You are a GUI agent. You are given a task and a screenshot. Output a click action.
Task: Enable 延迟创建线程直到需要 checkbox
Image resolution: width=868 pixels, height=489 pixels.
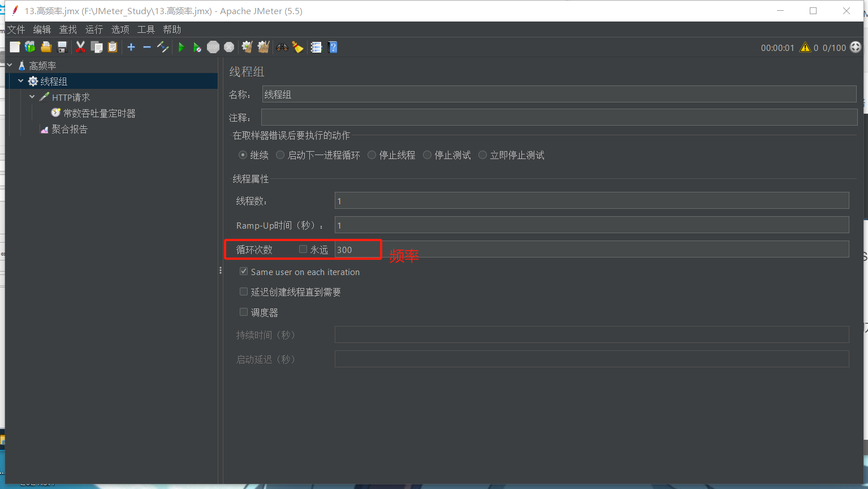tap(244, 291)
